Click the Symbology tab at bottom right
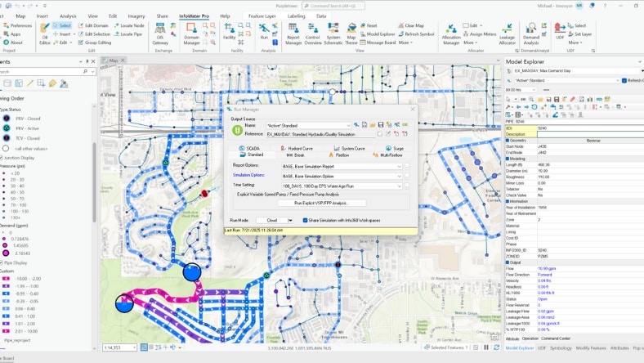 (x=561, y=347)
